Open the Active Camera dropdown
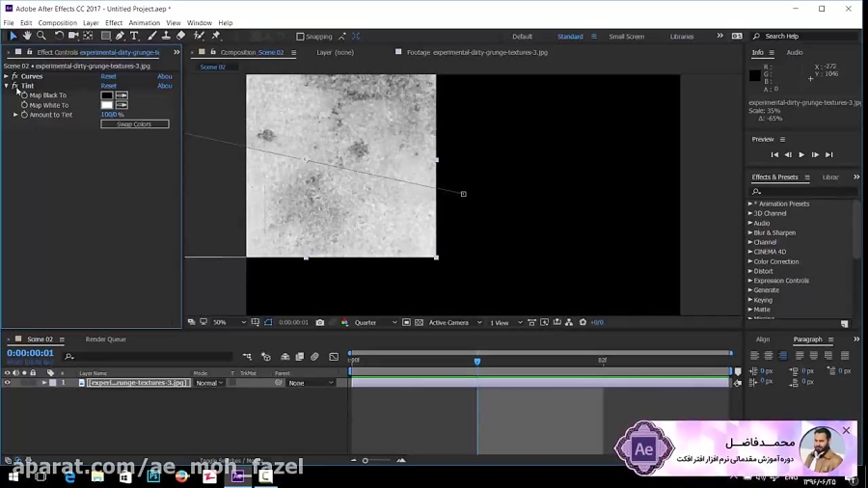 455,322
